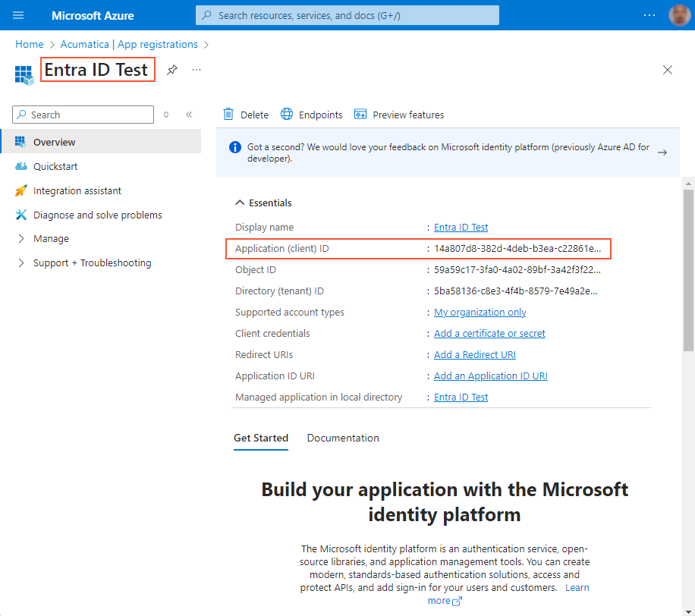Pin the Entra ID Test page
The image size is (695, 616).
coord(172,70)
